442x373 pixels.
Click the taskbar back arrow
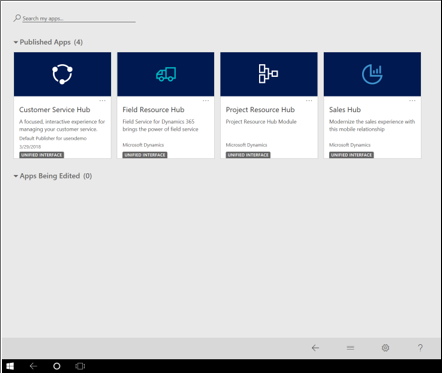click(33, 366)
